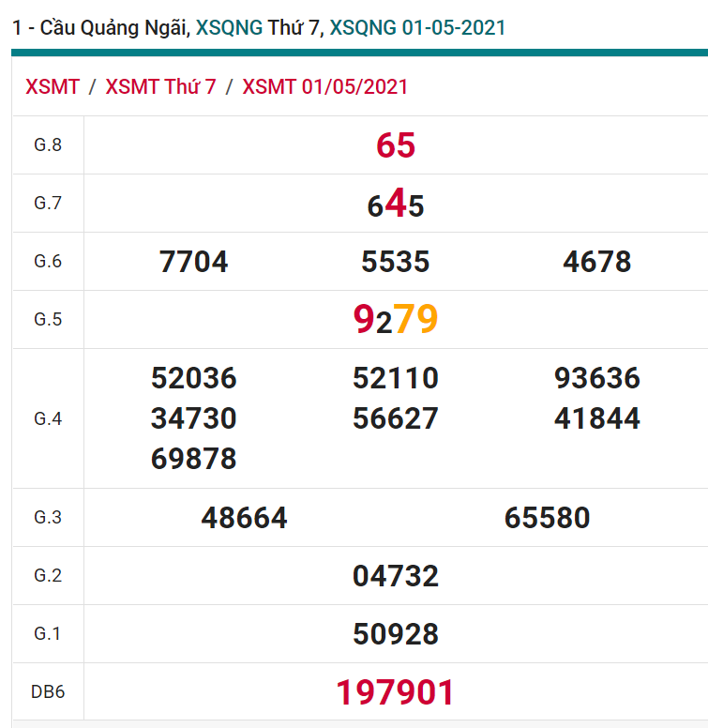The width and height of the screenshot is (708, 728).
Task: Select the G.4 number 52036
Action: [x=194, y=378]
